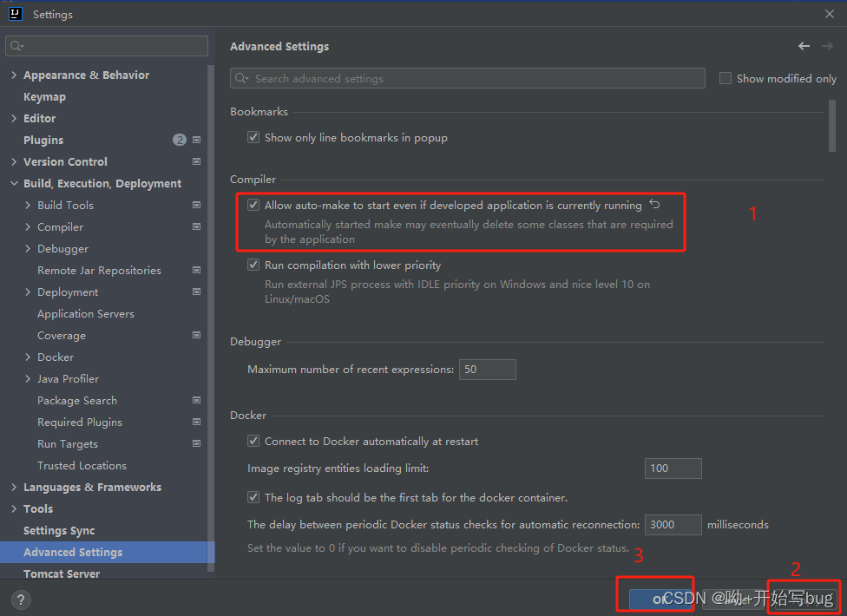The image size is (847, 616).
Task: Expand Java Profiler node
Action: [x=28, y=378]
